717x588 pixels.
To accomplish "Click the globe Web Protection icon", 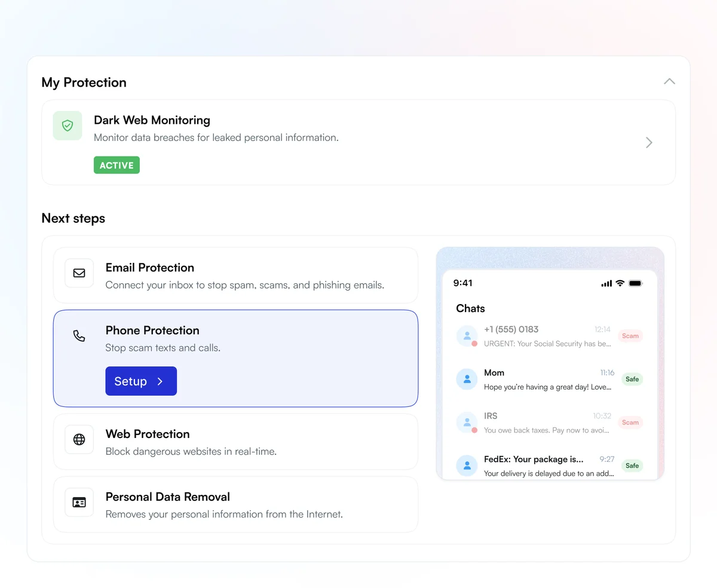I will click(x=79, y=440).
